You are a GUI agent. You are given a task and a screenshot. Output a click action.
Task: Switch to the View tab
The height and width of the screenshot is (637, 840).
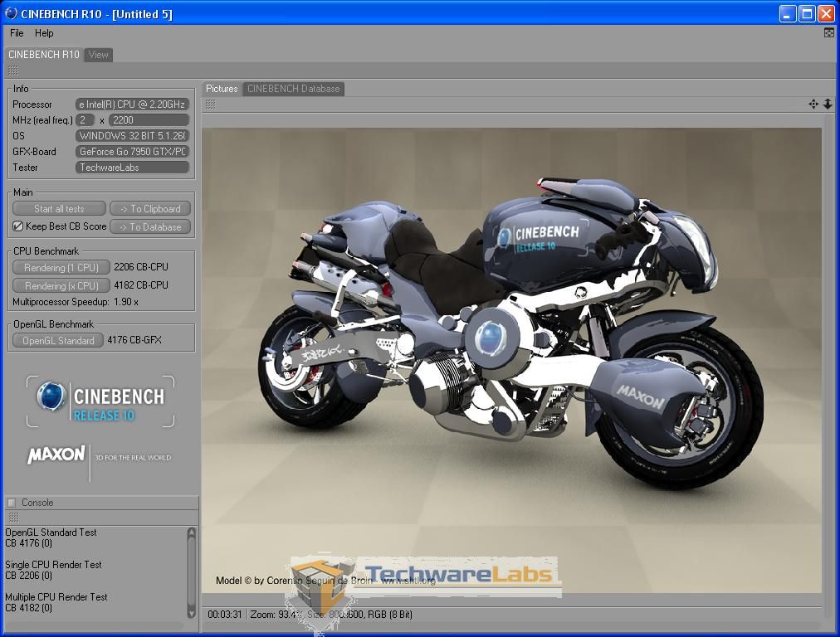click(x=99, y=55)
